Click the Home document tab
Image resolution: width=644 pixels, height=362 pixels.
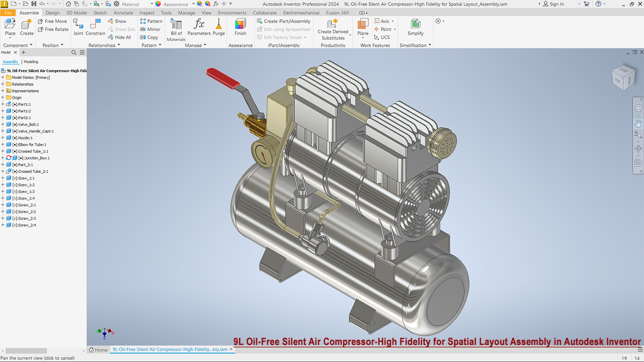98,350
